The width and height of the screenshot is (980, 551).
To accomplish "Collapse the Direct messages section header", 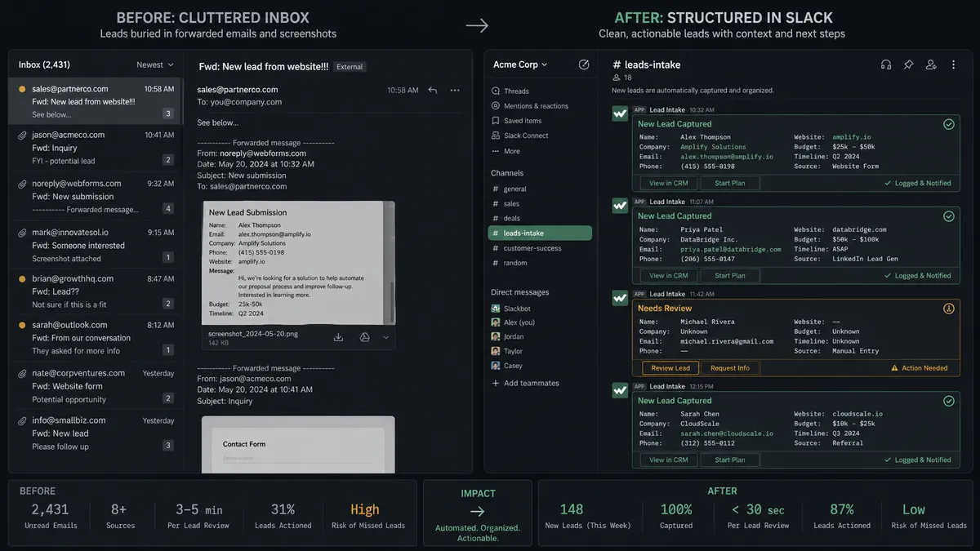I will click(519, 292).
